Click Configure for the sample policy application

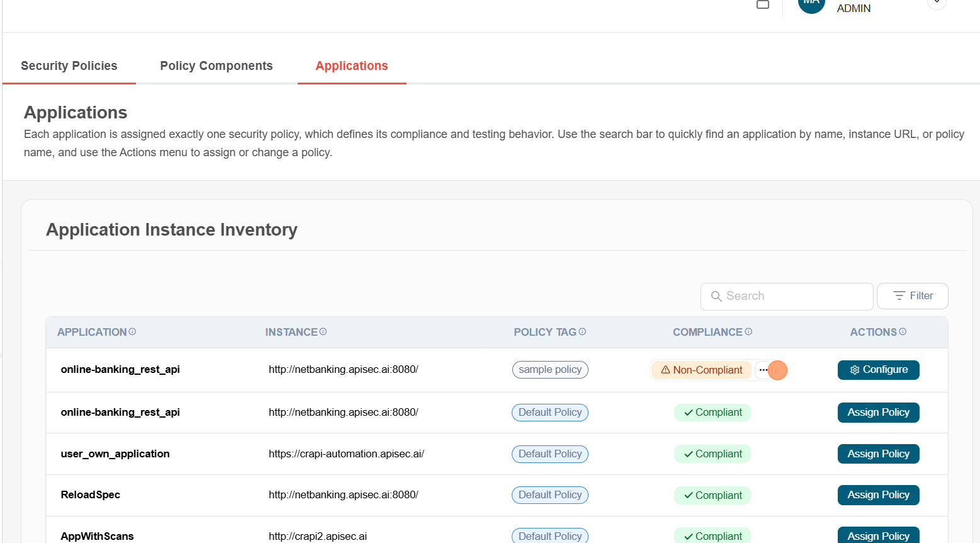[878, 370]
